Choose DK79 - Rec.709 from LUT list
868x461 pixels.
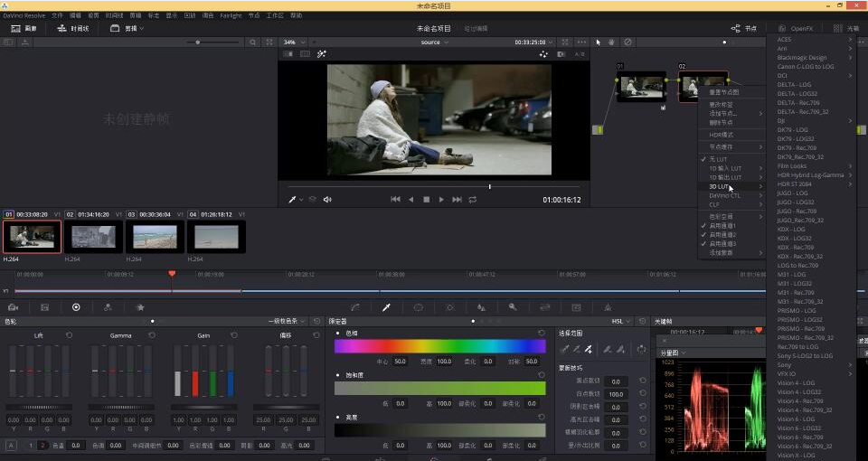(x=796, y=148)
